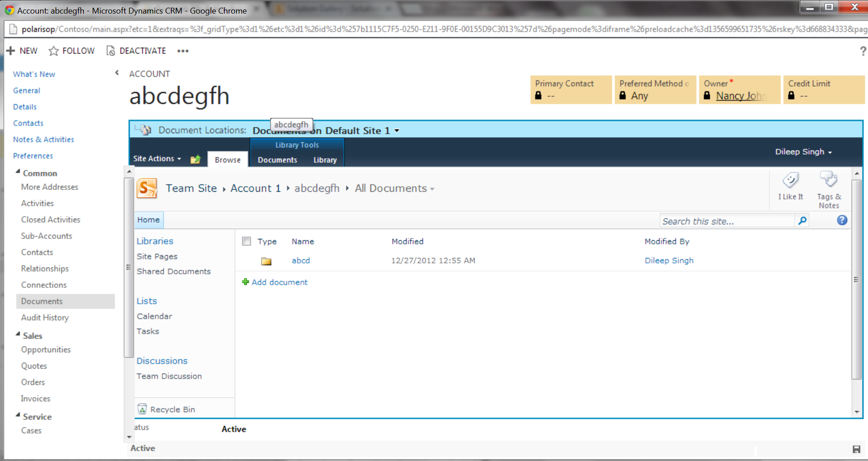Click the navigate up folder icon
Viewport: 868px width, 461px height.
(195, 159)
